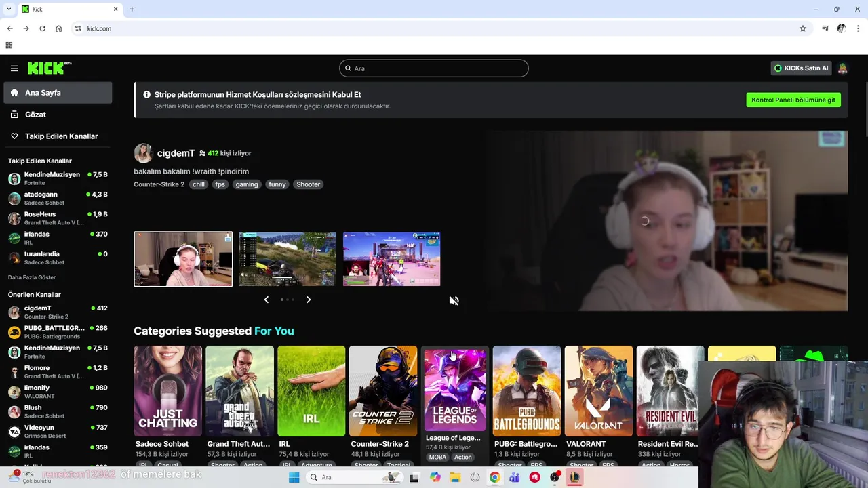Screen dimensions: 868x488
Task: Open Counter-Strike 2 category link under cigdemT
Action: pyautogui.click(x=159, y=184)
